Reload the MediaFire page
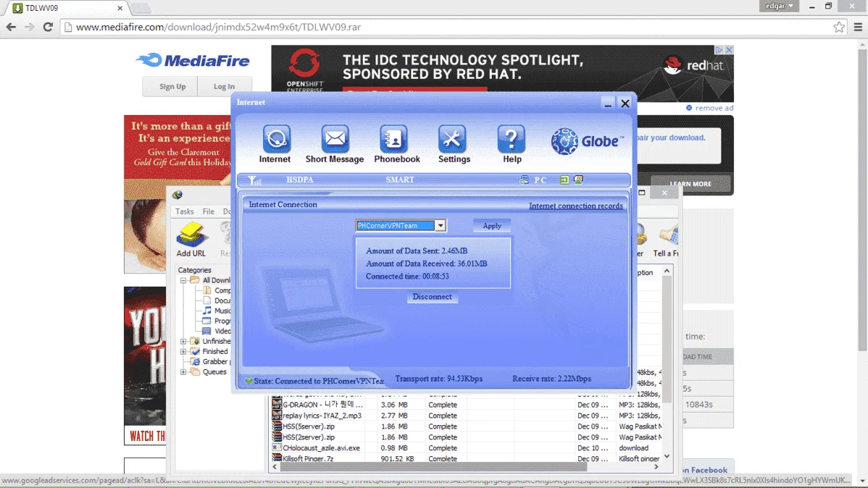This screenshot has width=868, height=488. click(48, 27)
